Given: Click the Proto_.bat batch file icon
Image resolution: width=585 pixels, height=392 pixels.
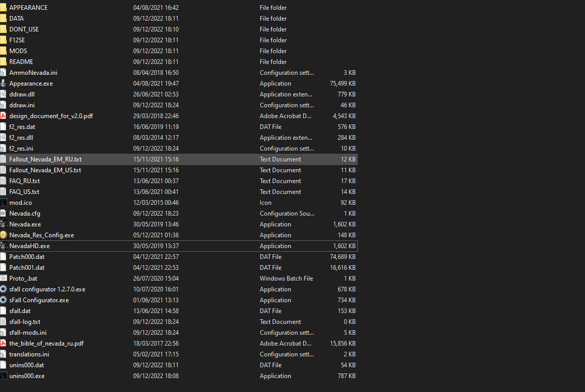Looking at the screenshot, I should 4,279.
